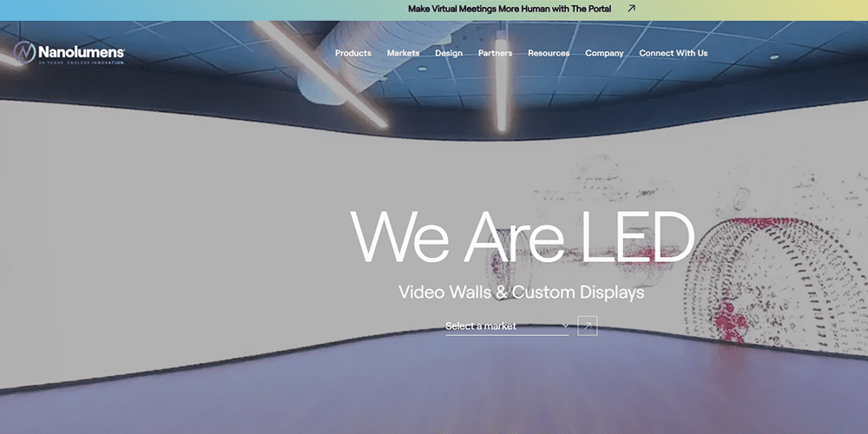
Task: Open the Select a market dropdown
Action: coord(507,326)
